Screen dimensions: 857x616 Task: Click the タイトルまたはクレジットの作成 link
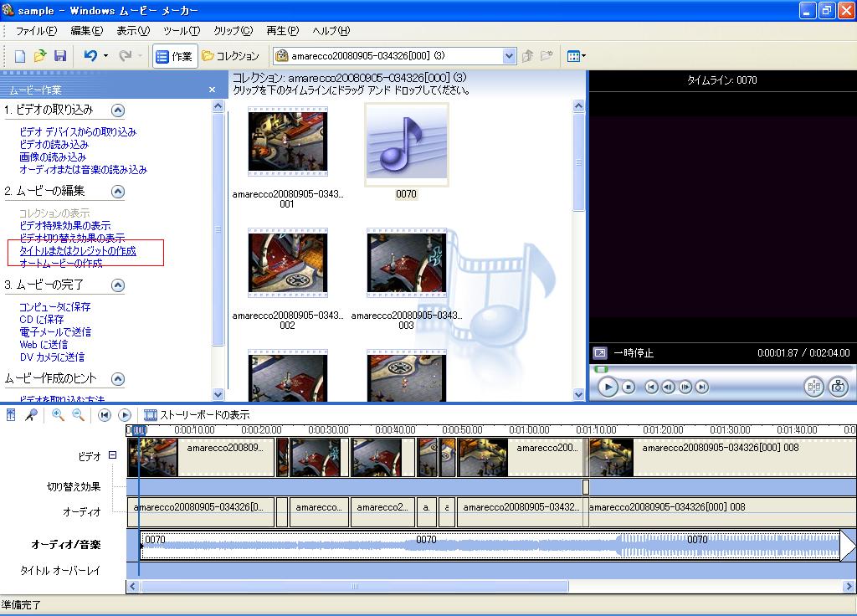[x=77, y=251]
